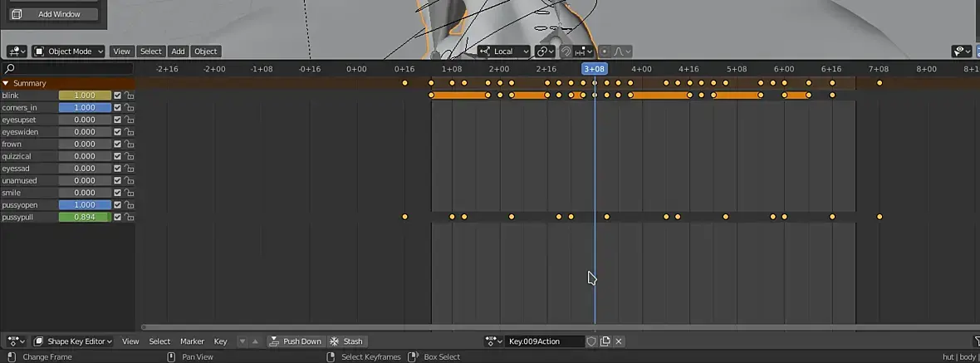Click the Push Down button
This screenshot has height=363, width=980.
[x=296, y=341]
